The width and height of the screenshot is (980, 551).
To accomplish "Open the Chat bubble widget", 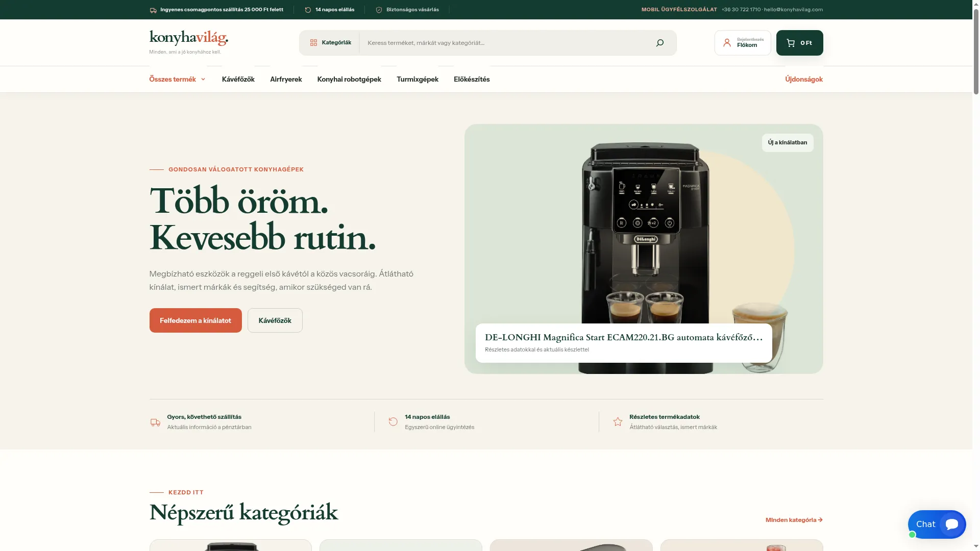I will (x=937, y=524).
